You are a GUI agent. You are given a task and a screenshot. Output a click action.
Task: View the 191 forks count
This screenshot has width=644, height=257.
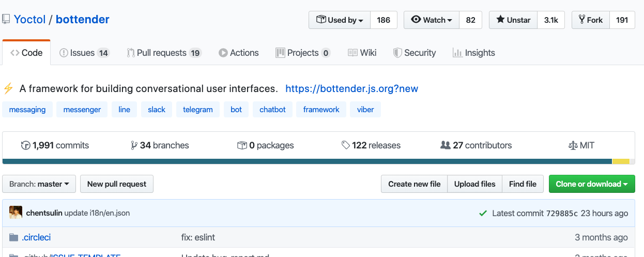pyautogui.click(x=622, y=20)
